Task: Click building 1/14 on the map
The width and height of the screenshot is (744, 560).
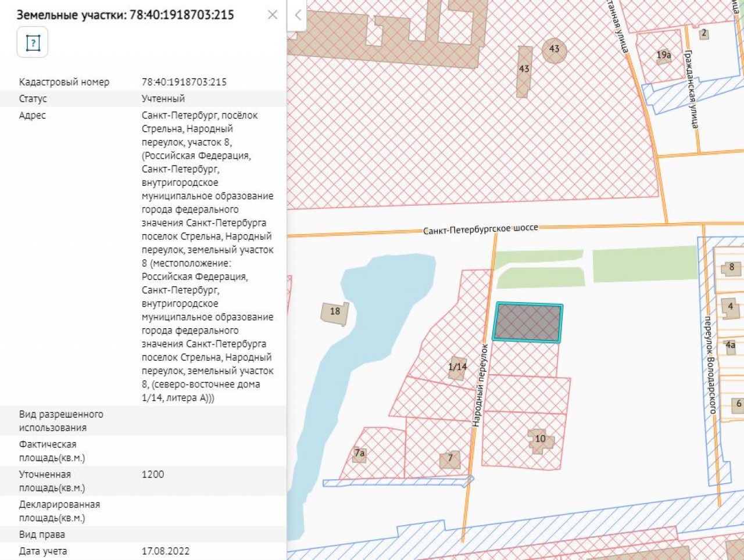Action: [x=457, y=367]
